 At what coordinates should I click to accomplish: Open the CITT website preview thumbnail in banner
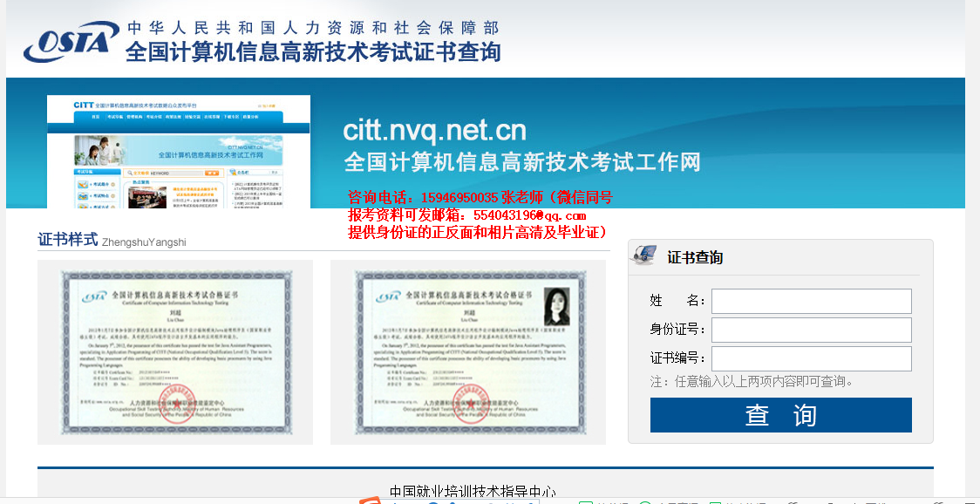(x=179, y=152)
